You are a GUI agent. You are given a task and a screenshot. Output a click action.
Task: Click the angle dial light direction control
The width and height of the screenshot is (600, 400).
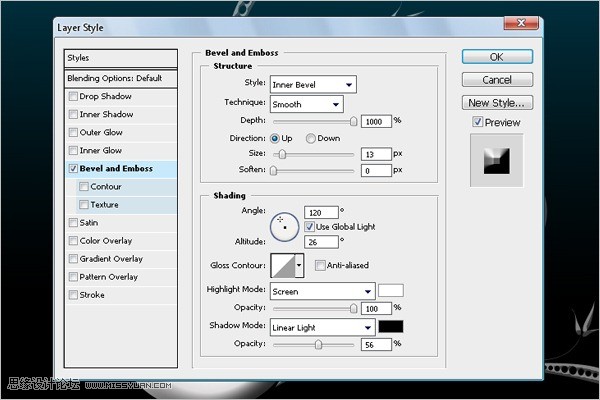(284, 227)
